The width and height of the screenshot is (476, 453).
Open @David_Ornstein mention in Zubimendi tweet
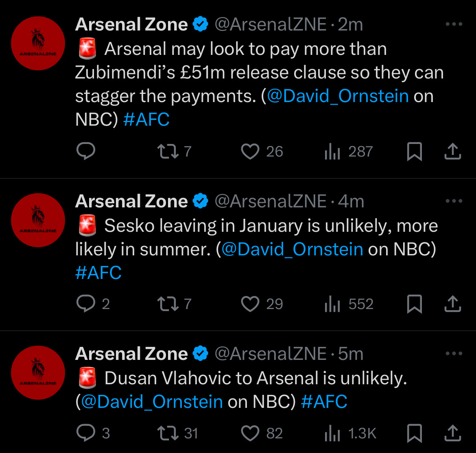click(x=338, y=96)
